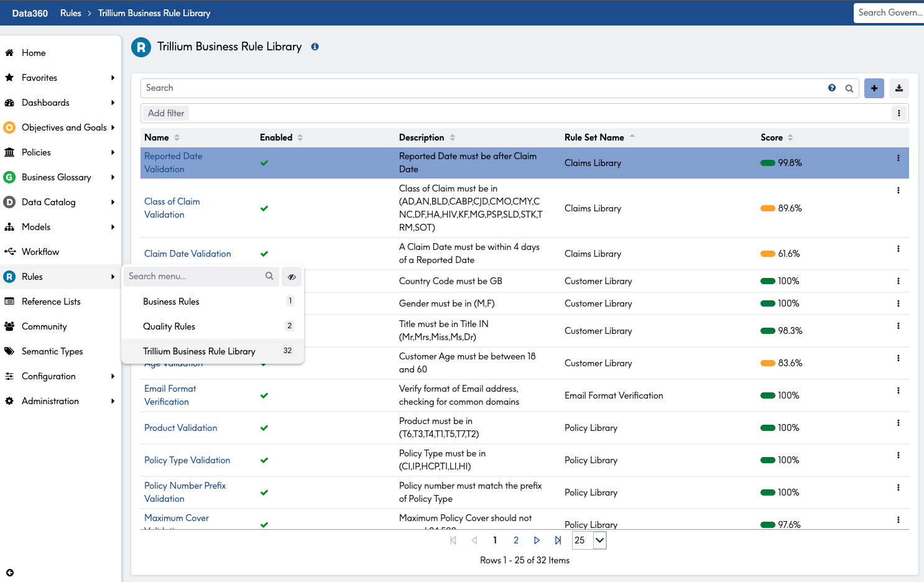
Task: Click the Business Glossary G icon
Action: [x=9, y=177]
